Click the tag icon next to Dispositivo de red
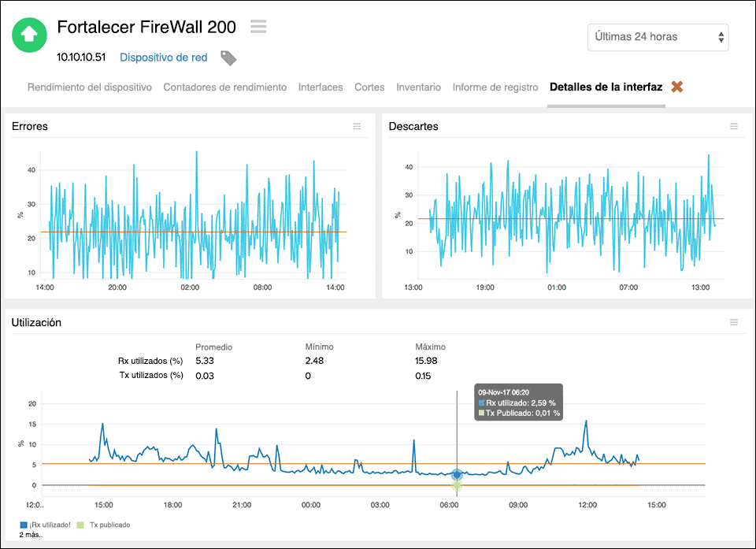Viewport: 756px width, 549px height. [x=228, y=57]
